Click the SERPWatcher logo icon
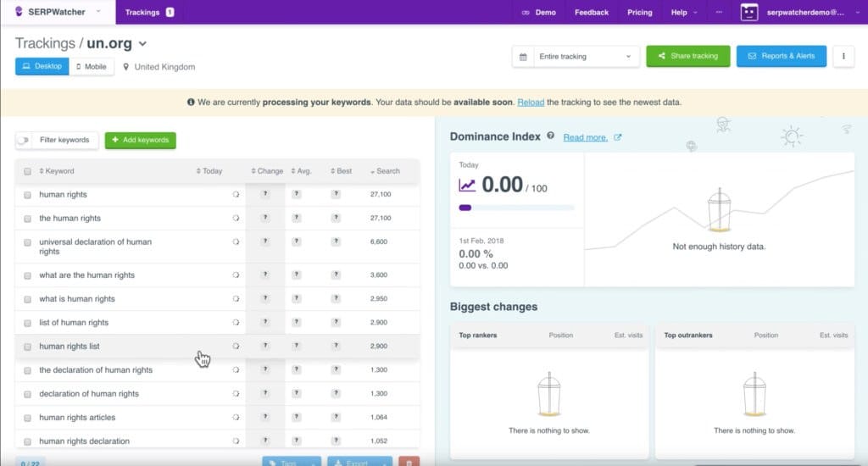Screen dimensions: 868x466 [19, 12]
